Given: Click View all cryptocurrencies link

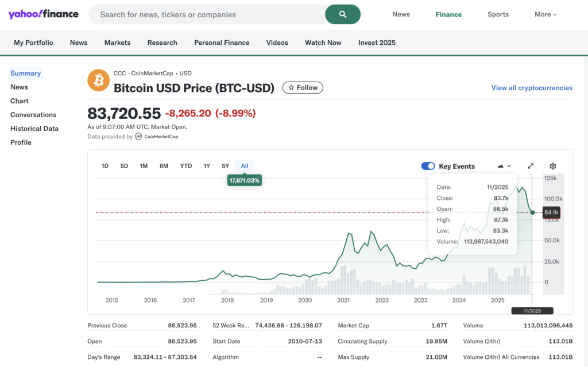Looking at the screenshot, I should pyautogui.click(x=532, y=88).
